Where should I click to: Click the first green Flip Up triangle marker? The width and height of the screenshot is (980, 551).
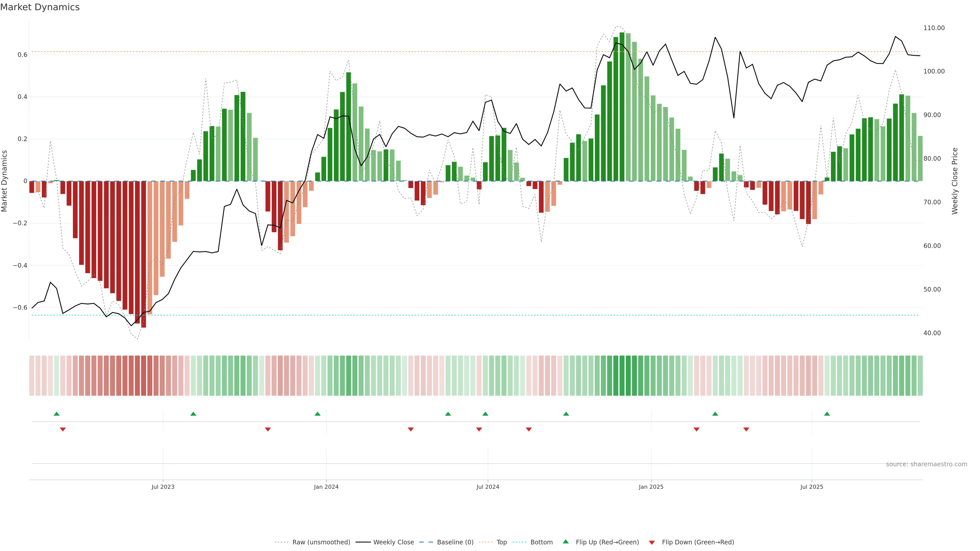point(57,414)
